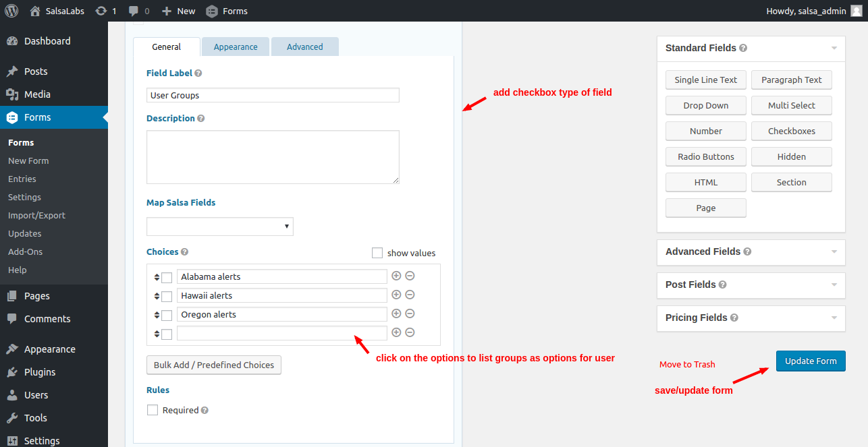Remove the Oregon alerts choice
868x447 pixels.
(x=410, y=314)
